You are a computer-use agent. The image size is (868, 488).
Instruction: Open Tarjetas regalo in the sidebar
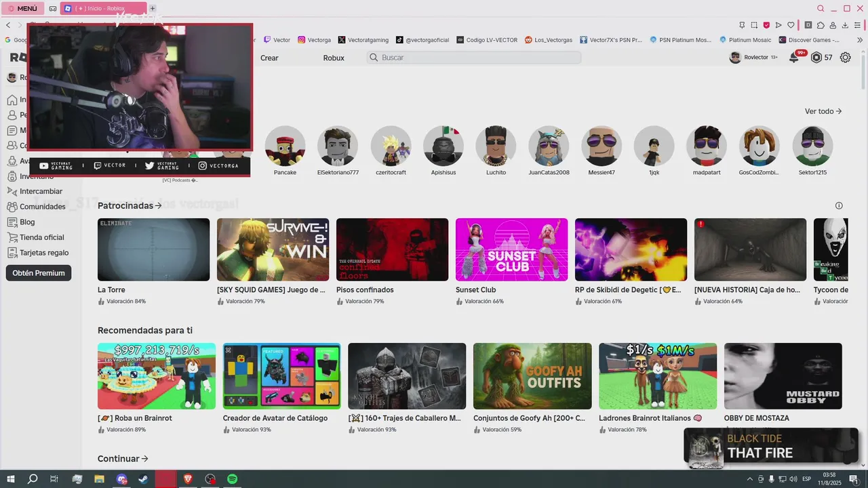pyautogui.click(x=37, y=253)
